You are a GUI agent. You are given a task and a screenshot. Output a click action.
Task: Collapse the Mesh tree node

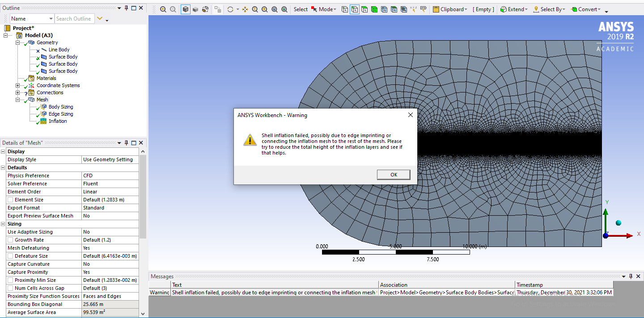click(18, 100)
